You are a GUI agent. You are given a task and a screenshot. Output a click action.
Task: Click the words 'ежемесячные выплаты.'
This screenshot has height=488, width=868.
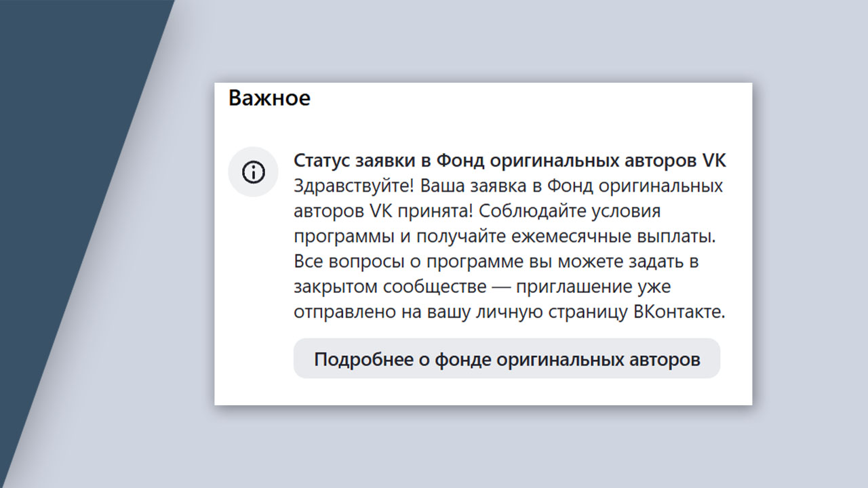(x=599, y=237)
